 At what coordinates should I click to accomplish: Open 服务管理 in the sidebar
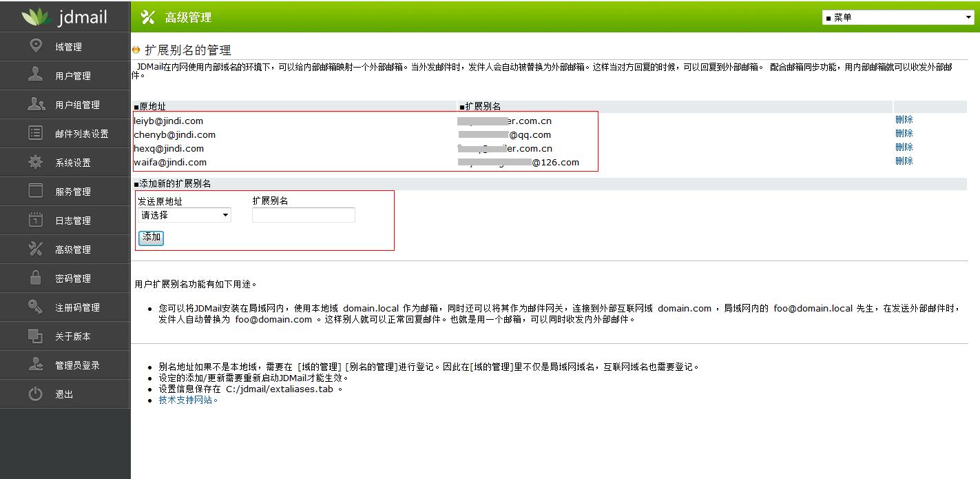[73, 192]
